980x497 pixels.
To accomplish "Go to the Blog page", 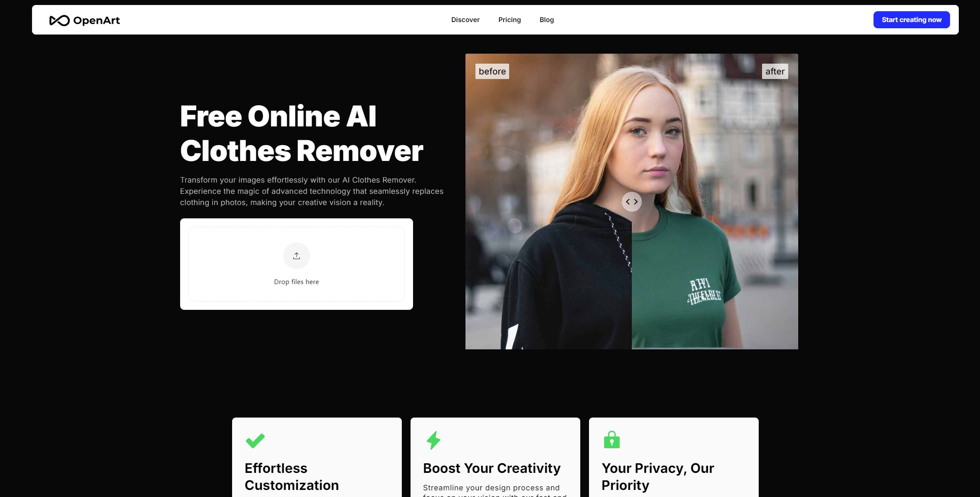I will click(x=547, y=20).
